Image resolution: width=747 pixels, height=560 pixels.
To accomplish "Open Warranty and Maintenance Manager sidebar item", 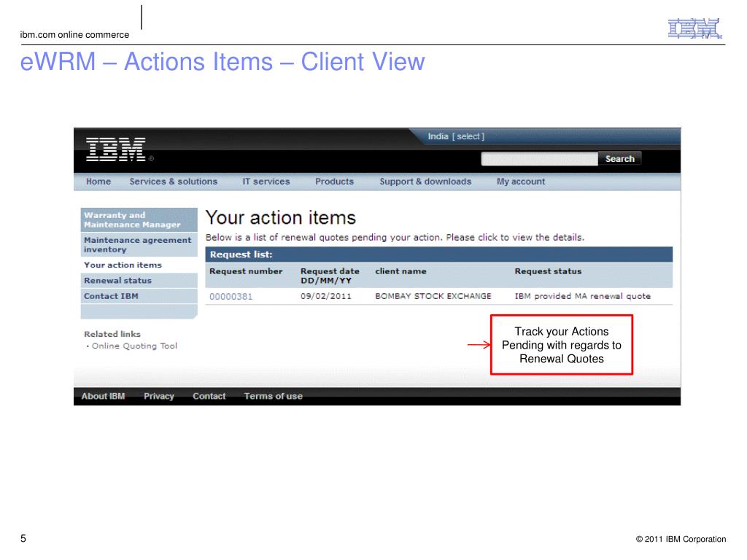I will (139, 219).
